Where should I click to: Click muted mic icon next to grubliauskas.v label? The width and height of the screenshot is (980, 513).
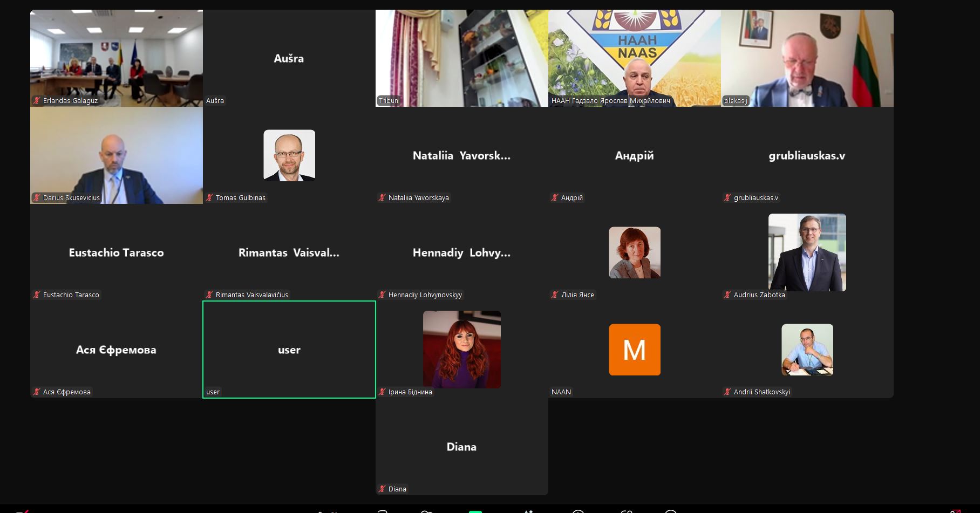[727, 198]
